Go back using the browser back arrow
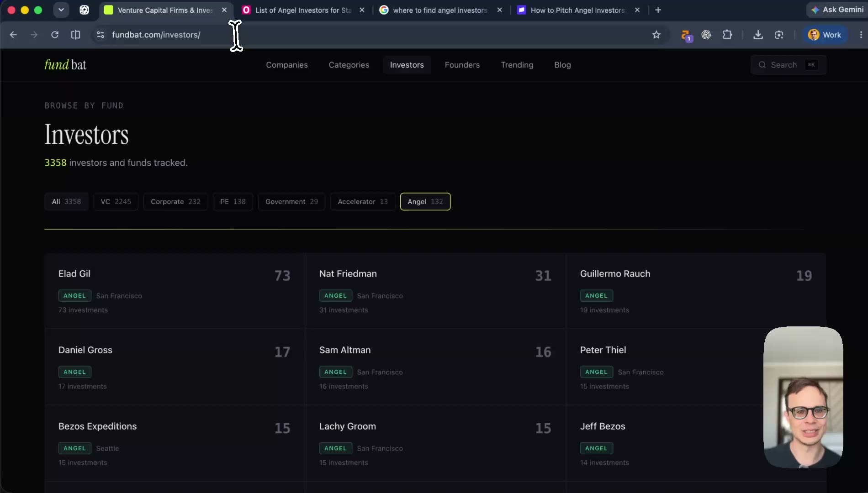Screen dimensions: 868x493 tap(13, 35)
